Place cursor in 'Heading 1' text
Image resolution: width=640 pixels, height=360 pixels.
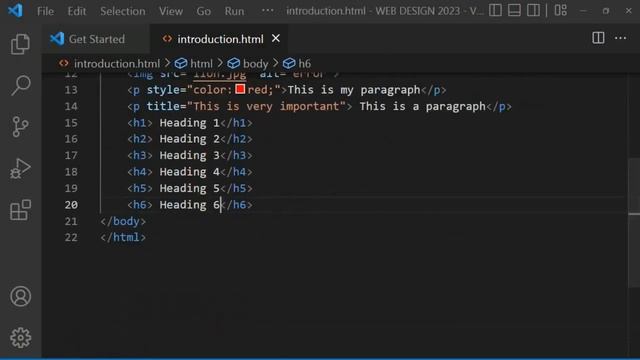tap(189, 123)
